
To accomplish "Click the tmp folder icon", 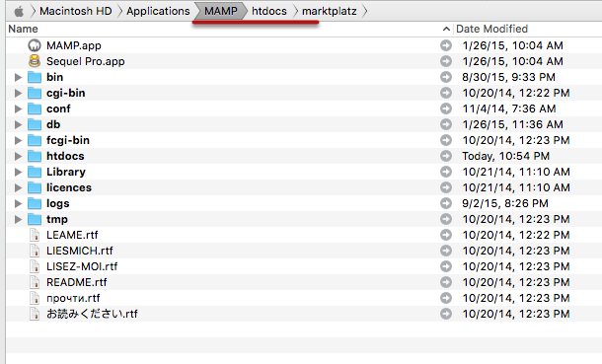I will click(35, 219).
